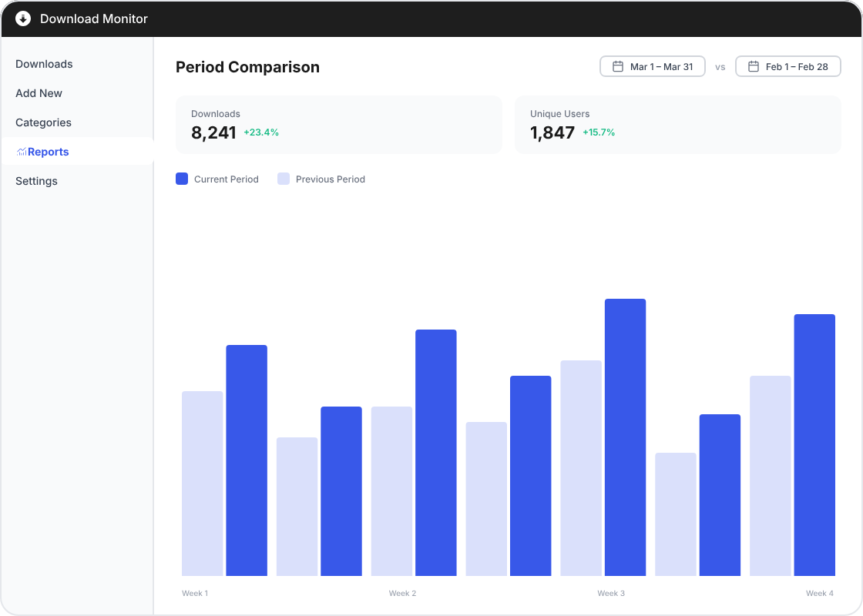Click the Reports chart icon in sidebar

click(x=22, y=152)
